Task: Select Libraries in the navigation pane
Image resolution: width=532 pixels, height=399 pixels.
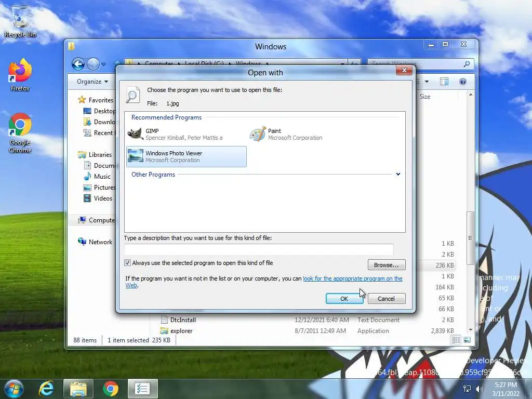Action: tap(95, 154)
